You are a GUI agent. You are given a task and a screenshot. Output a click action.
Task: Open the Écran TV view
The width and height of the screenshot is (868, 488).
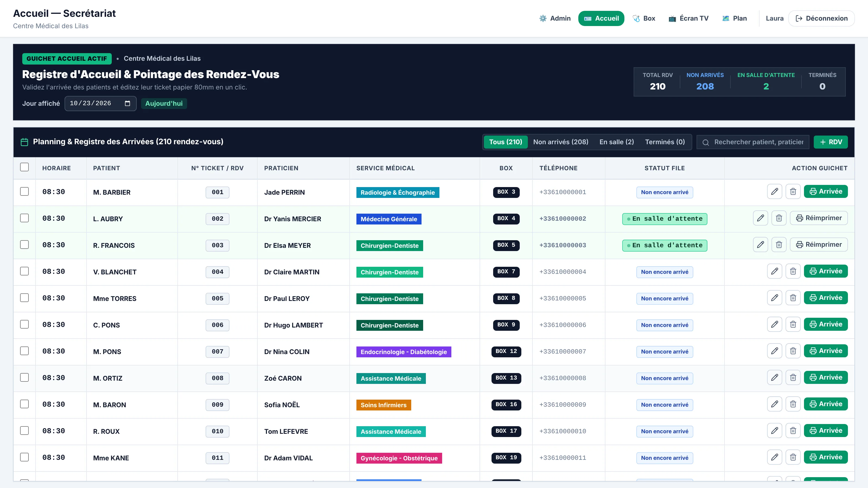[x=688, y=18]
